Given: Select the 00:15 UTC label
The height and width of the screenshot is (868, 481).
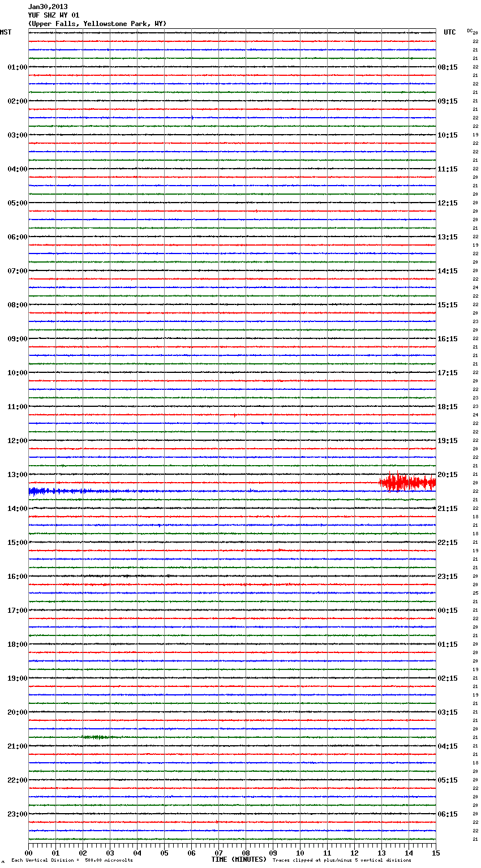Looking at the screenshot, I should pyautogui.click(x=448, y=611).
